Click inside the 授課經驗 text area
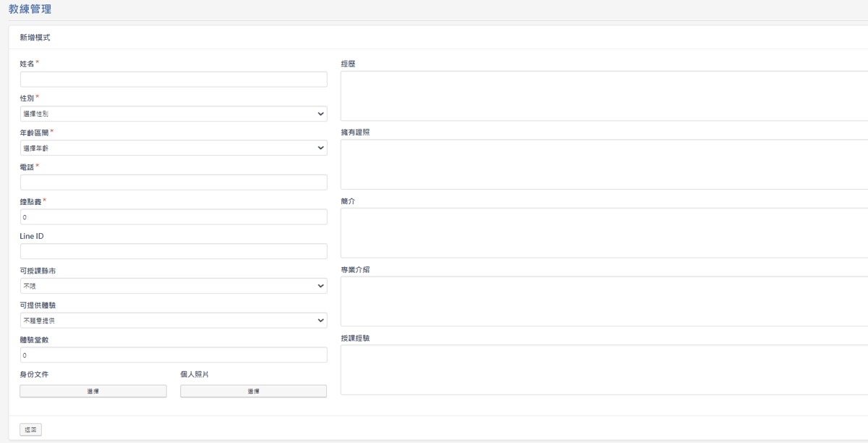The height and width of the screenshot is (443, 868). point(604,370)
